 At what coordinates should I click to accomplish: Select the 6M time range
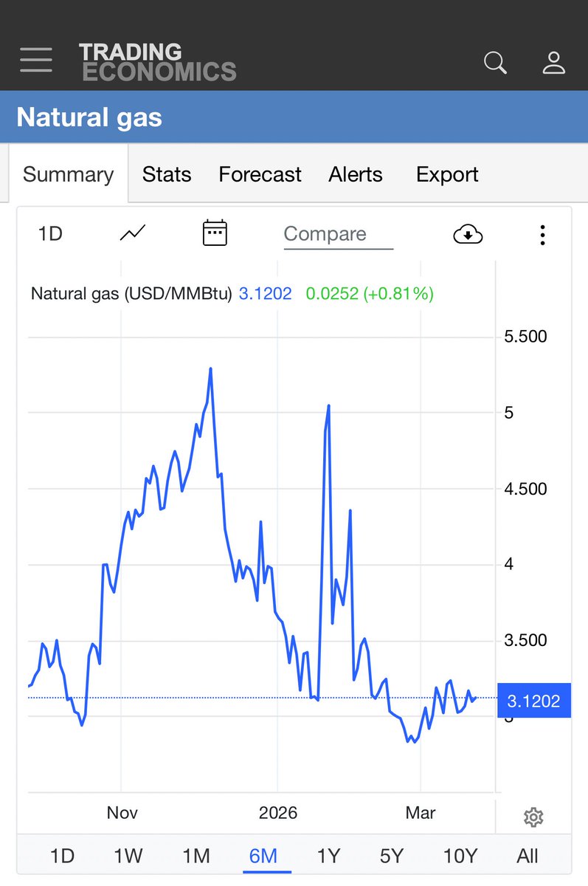click(x=263, y=856)
